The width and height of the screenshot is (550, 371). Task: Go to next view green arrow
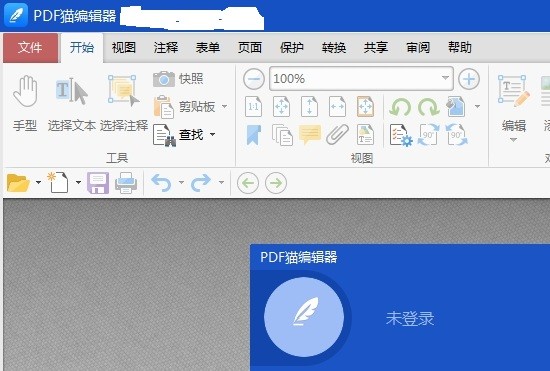point(276,183)
